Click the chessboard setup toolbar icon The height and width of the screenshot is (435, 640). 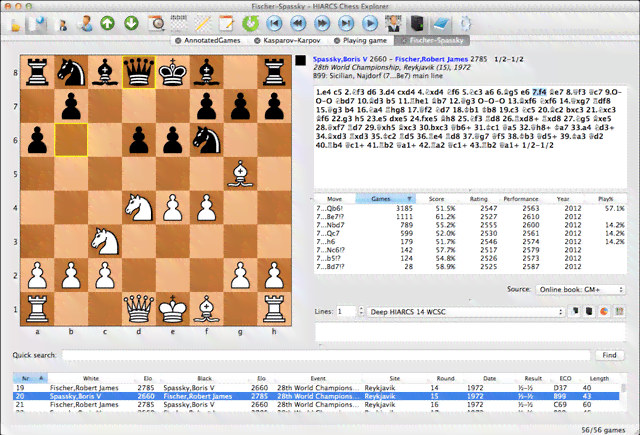point(179,24)
